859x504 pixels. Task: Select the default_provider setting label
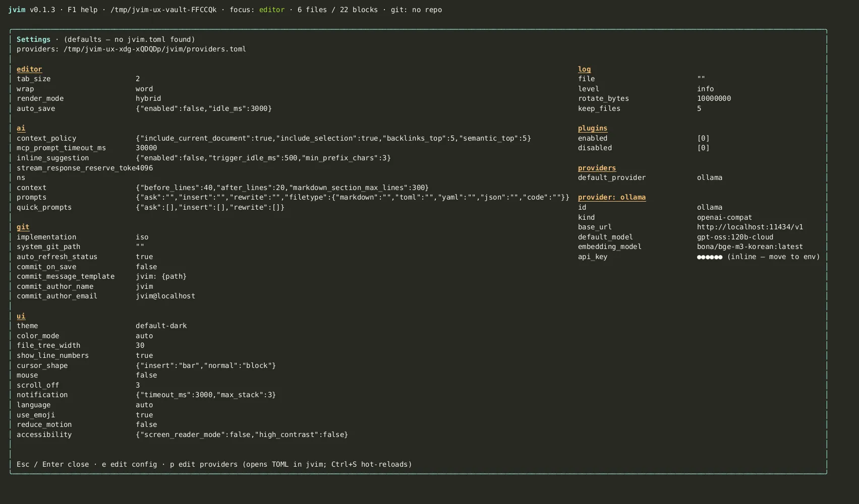[612, 177]
